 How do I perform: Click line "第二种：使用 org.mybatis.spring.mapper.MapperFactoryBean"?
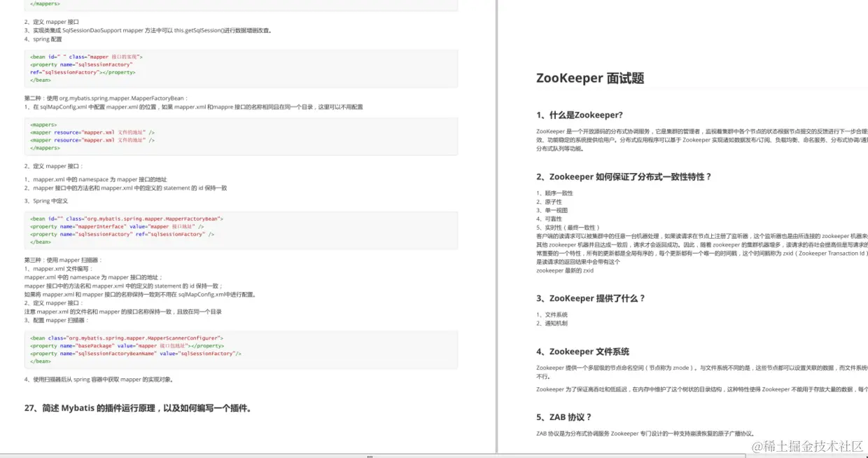106,99
